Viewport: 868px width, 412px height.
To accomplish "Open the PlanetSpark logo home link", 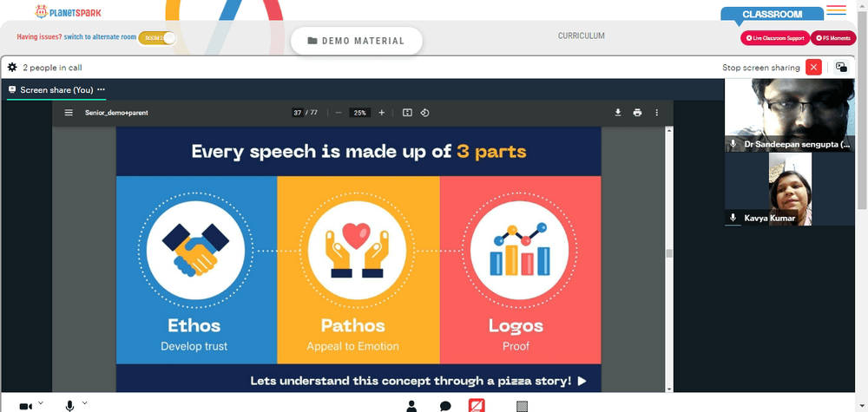I will pos(68,11).
